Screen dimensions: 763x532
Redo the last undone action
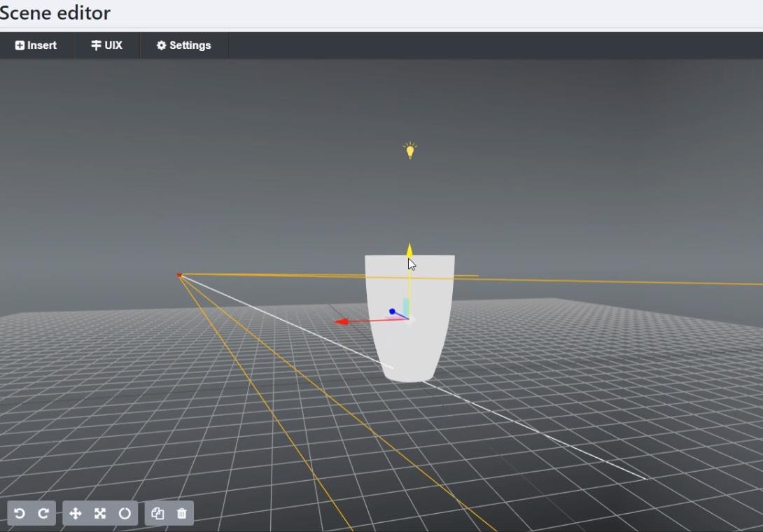[43, 514]
